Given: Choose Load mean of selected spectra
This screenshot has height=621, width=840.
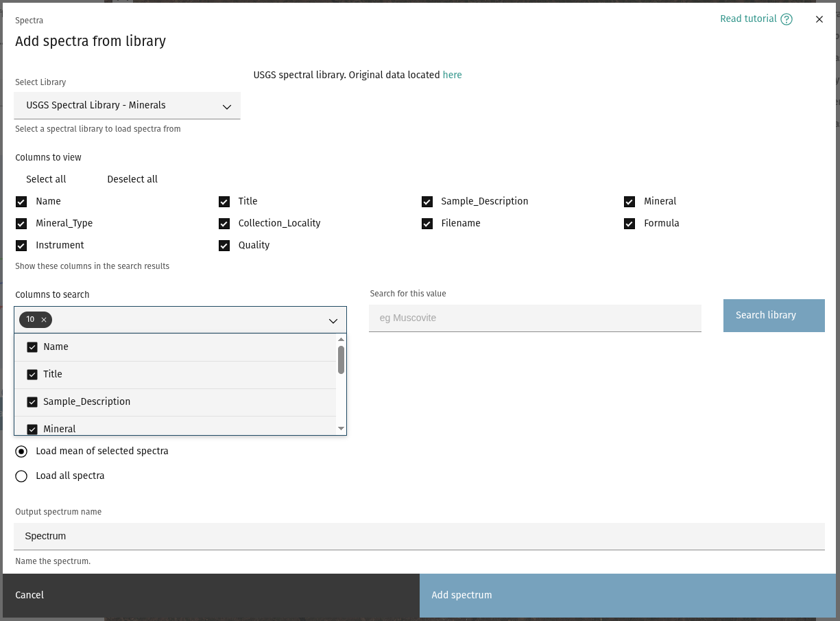Looking at the screenshot, I should 21,452.
